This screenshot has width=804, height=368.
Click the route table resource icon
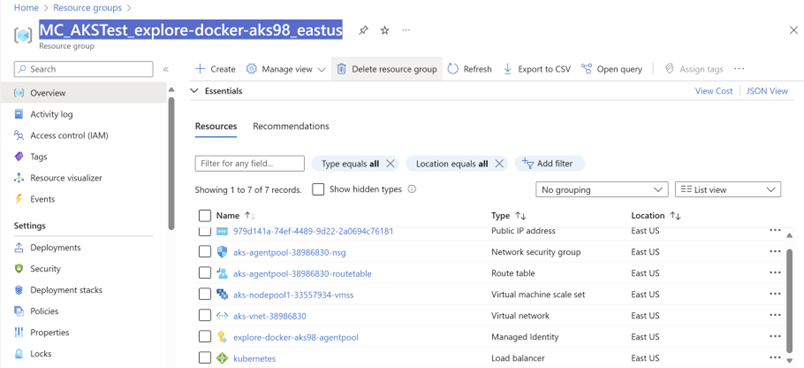[x=222, y=273]
